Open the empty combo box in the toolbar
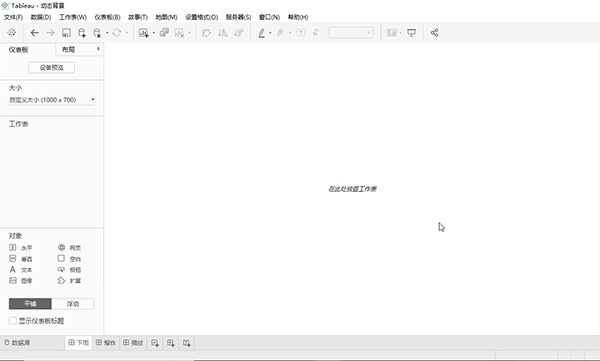This screenshot has width=600, height=361. point(351,33)
